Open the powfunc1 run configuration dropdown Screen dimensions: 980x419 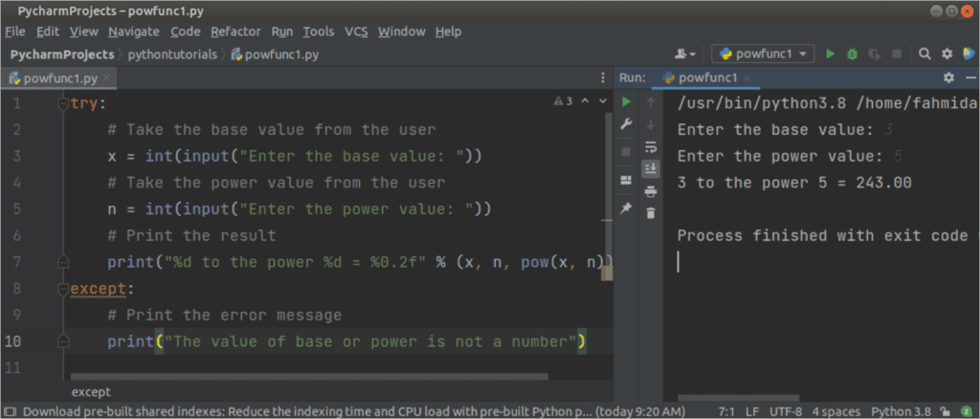pos(764,55)
